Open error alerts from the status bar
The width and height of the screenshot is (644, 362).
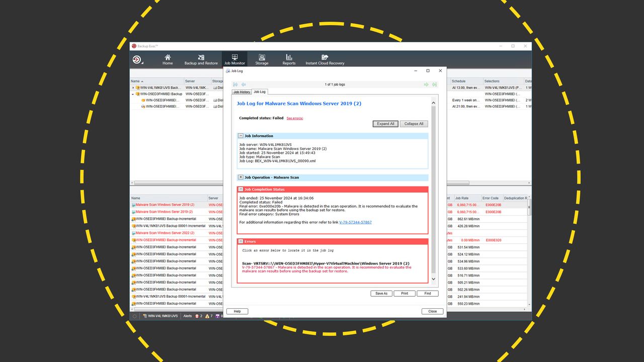click(197, 316)
